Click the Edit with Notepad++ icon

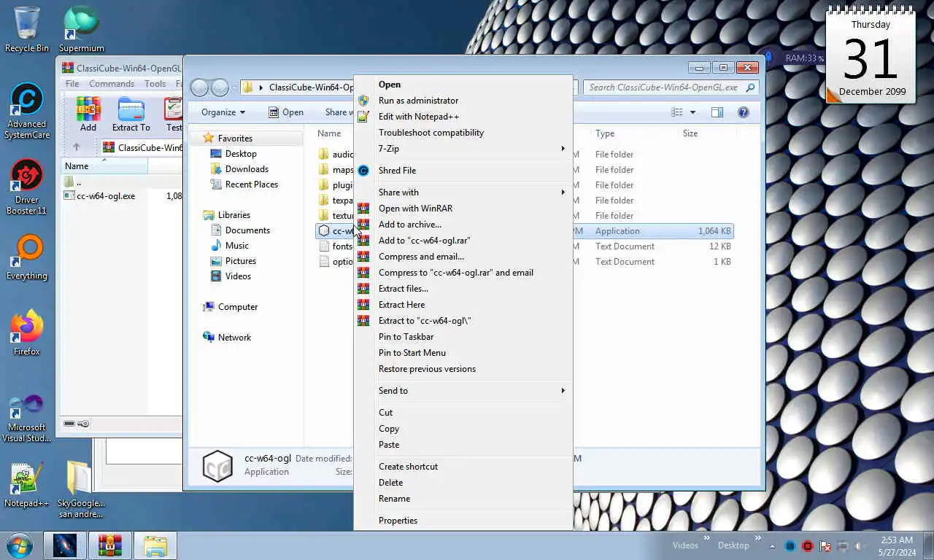[x=363, y=117]
